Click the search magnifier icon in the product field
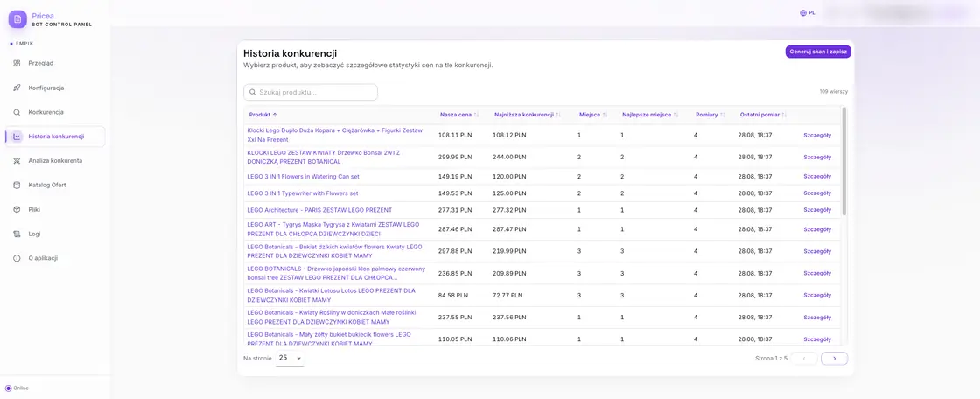Viewport: 980px width, 399px height. [253, 92]
